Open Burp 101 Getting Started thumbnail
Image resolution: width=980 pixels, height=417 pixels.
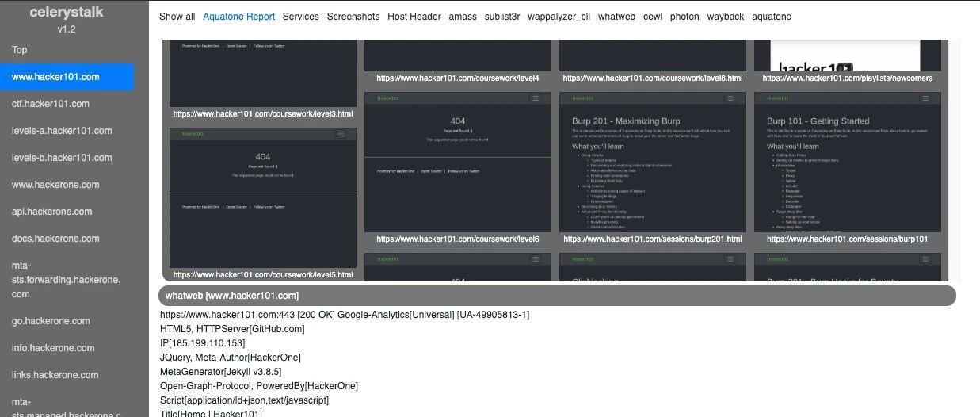coord(848,162)
